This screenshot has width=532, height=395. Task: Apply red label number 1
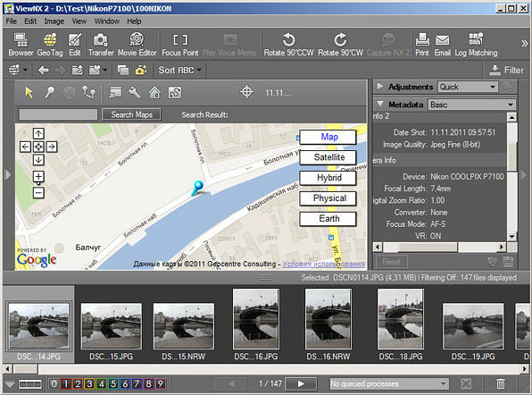point(66,383)
